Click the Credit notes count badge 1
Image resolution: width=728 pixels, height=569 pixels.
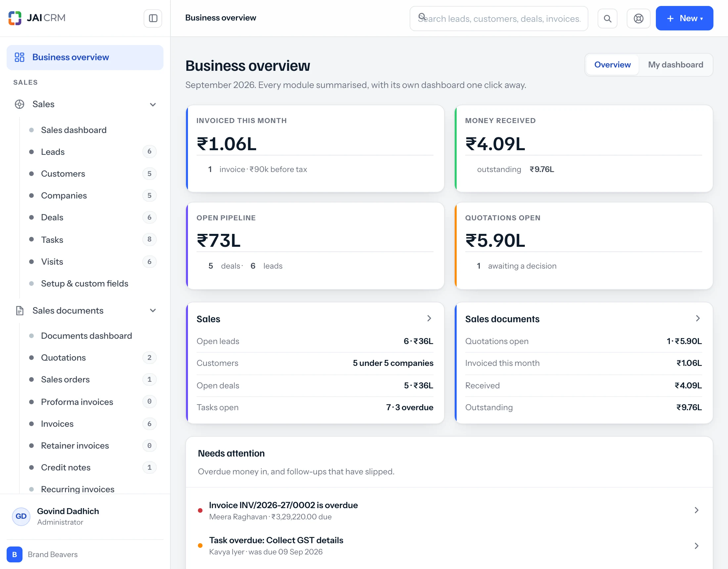[x=149, y=467]
